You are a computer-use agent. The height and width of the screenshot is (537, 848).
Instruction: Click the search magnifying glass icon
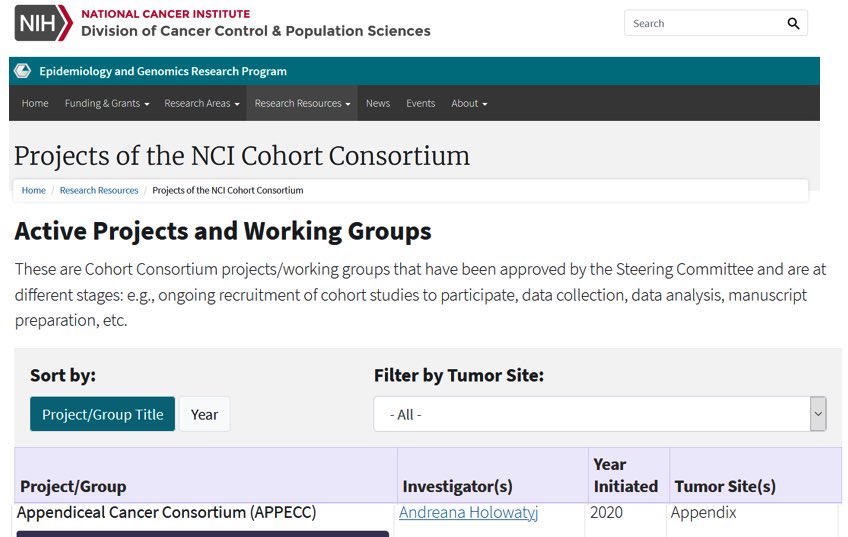[793, 23]
